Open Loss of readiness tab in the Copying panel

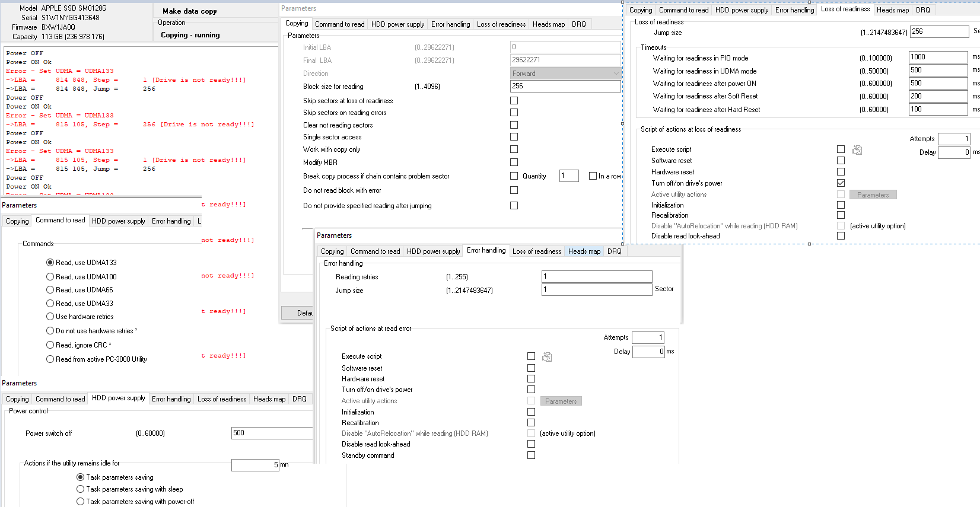pyautogui.click(x=501, y=24)
